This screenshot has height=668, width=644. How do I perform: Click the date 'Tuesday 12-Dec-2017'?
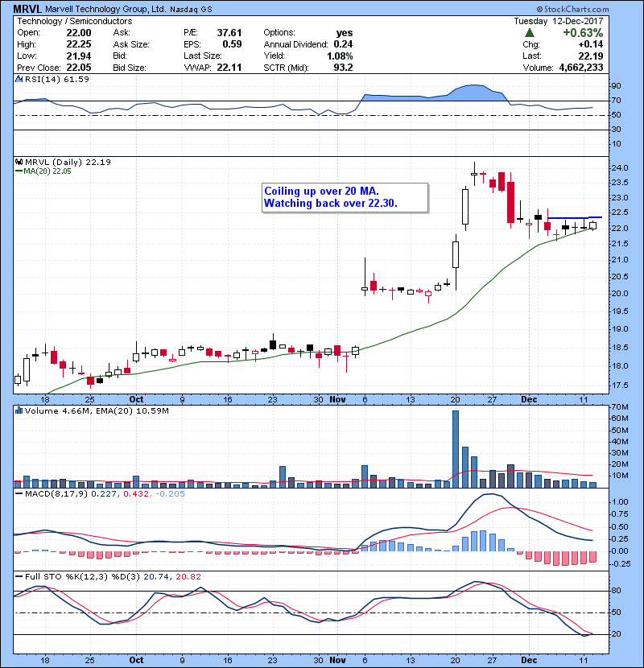click(559, 21)
